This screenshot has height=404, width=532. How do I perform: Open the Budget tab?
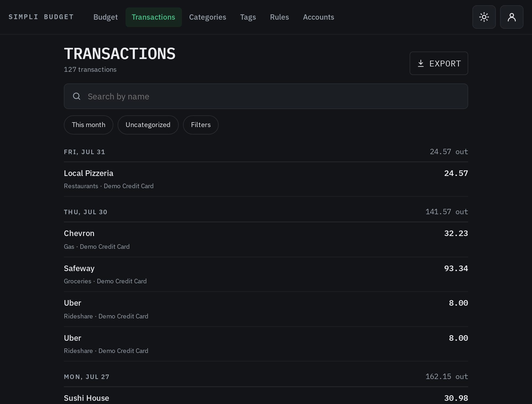[x=105, y=17]
